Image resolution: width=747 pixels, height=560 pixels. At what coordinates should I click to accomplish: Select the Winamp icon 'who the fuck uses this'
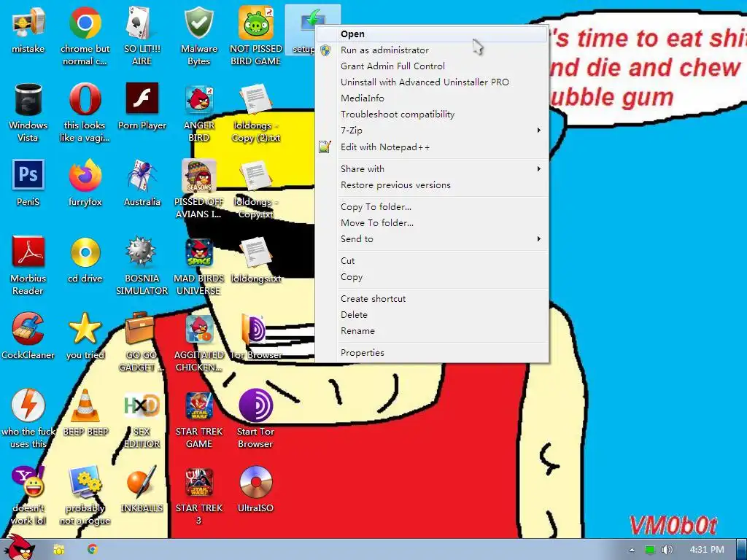click(x=28, y=419)
